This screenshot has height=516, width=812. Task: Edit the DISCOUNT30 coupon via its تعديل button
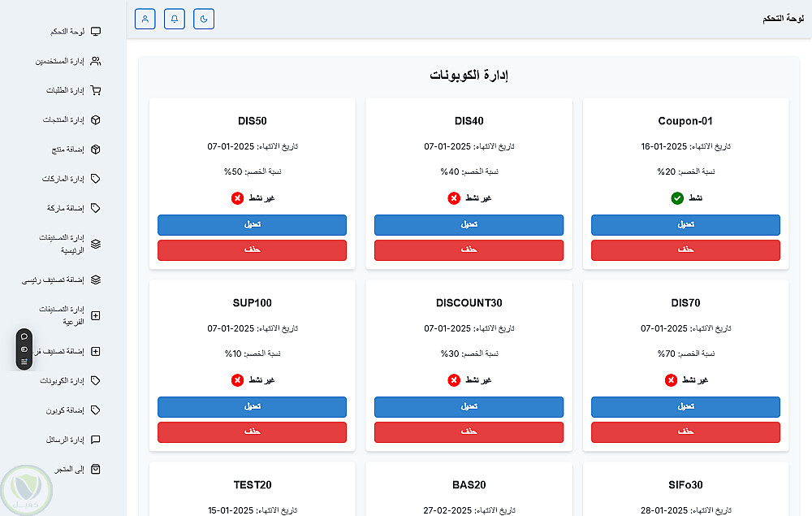tap(469, 406)
